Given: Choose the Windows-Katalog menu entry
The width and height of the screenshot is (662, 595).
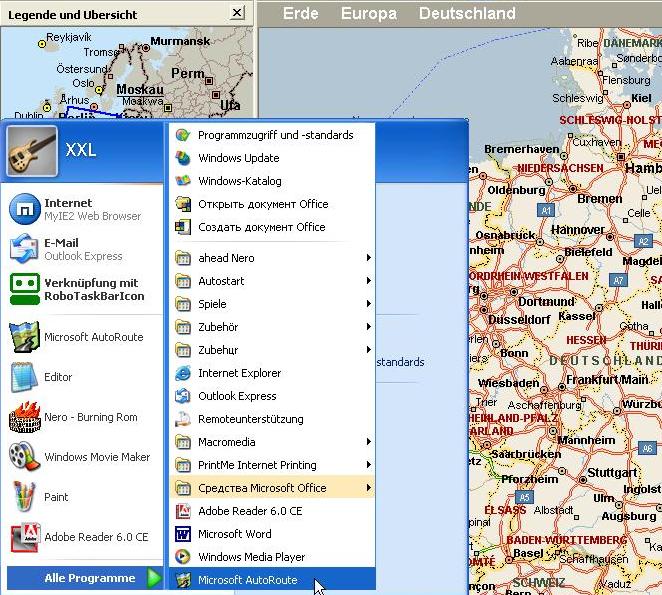Looking at the screenshot, I should pos(272,181).
